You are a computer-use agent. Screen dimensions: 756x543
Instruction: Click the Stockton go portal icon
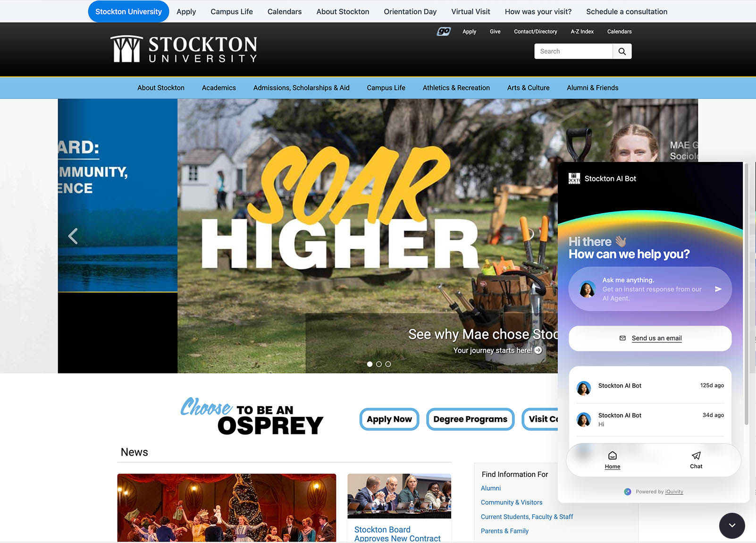443,32
